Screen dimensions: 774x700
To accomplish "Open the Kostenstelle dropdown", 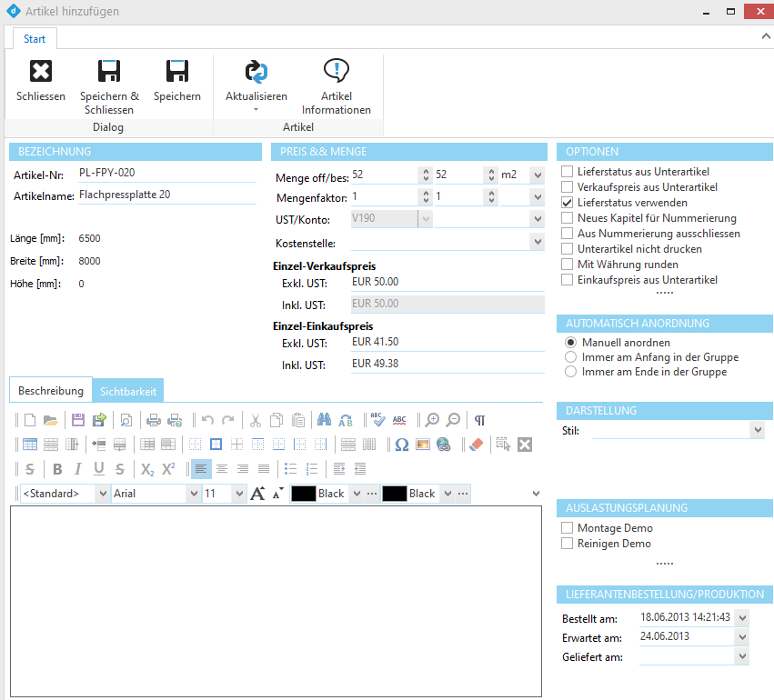I will coord(537,243).
